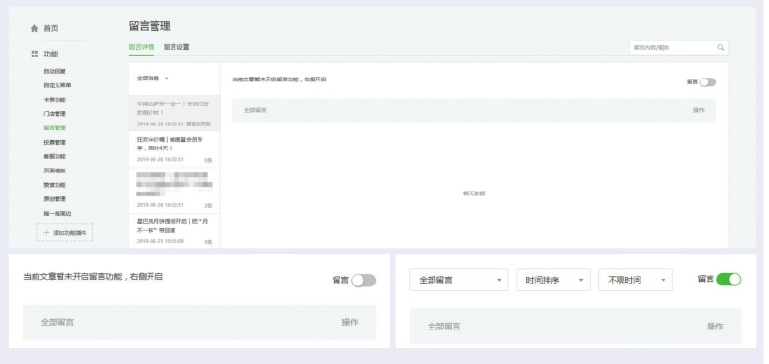Click the 留言管理 page heading
The width and height of the screenshot is (769, 364).
pyautogui.click(x=150, y=26)
